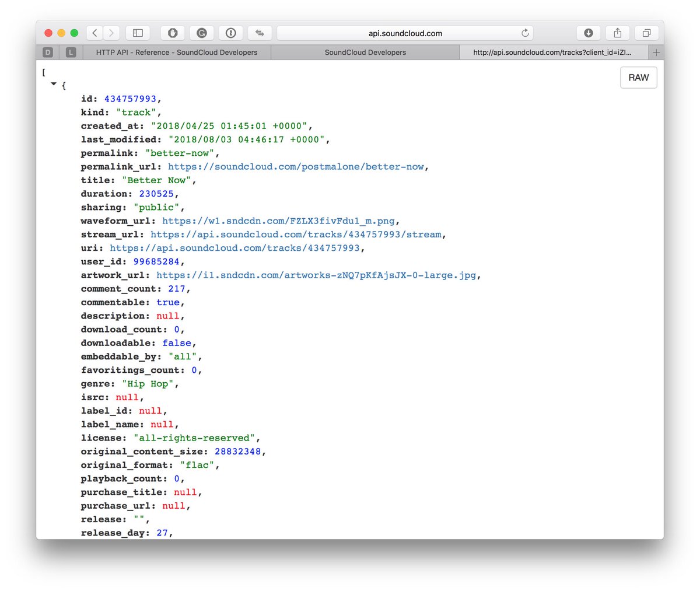Viewport: 700px width, 591px height.
Task: Click the label_name null value
Action: point(162,425)
